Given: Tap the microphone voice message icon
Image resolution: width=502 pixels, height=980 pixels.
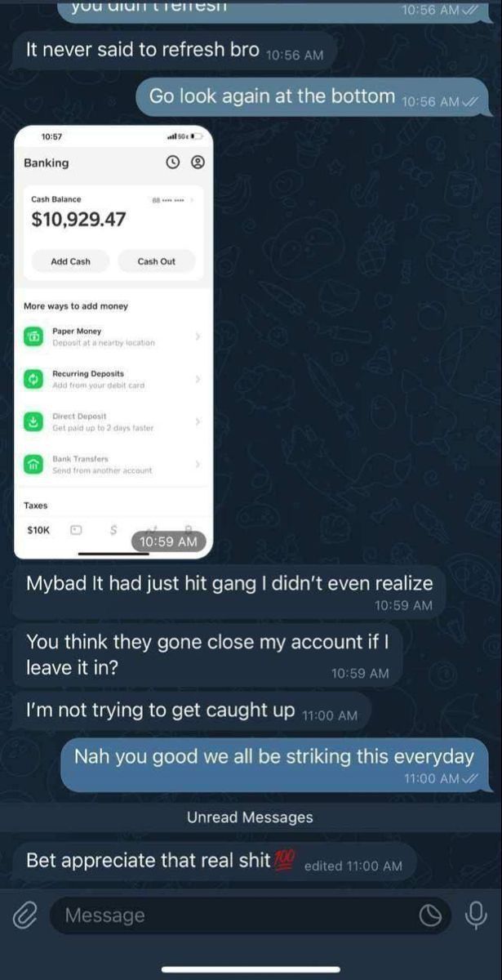Looking at the screenshot, I should (x=475, y=916).
